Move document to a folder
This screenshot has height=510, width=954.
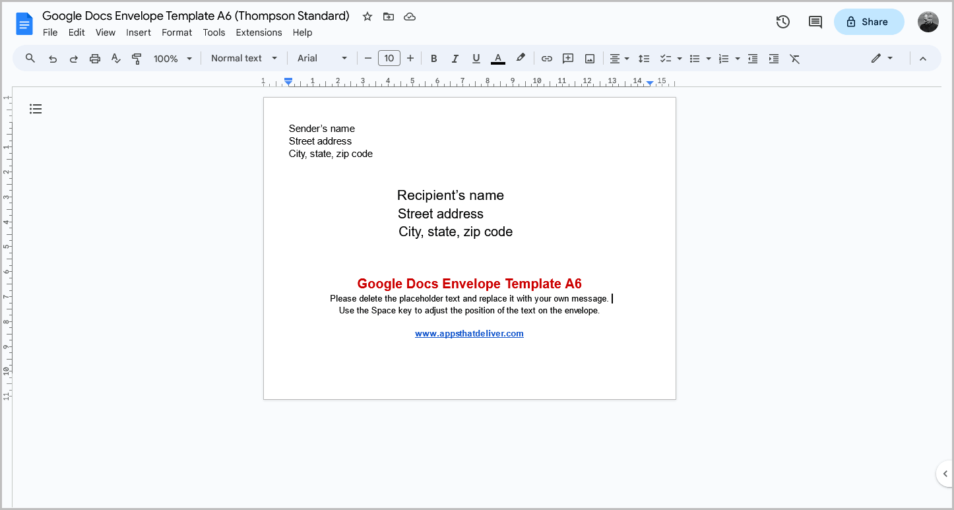point(388,17)
